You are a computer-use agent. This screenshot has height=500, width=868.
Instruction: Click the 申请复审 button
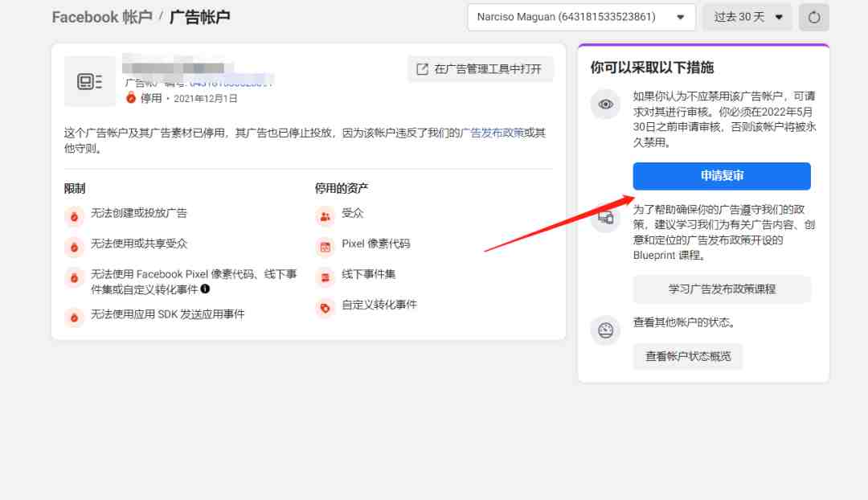click(x=722, y=176)
